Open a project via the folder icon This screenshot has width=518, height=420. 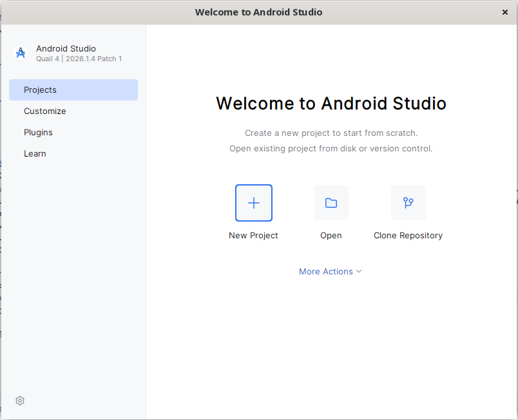click(331, 203)
